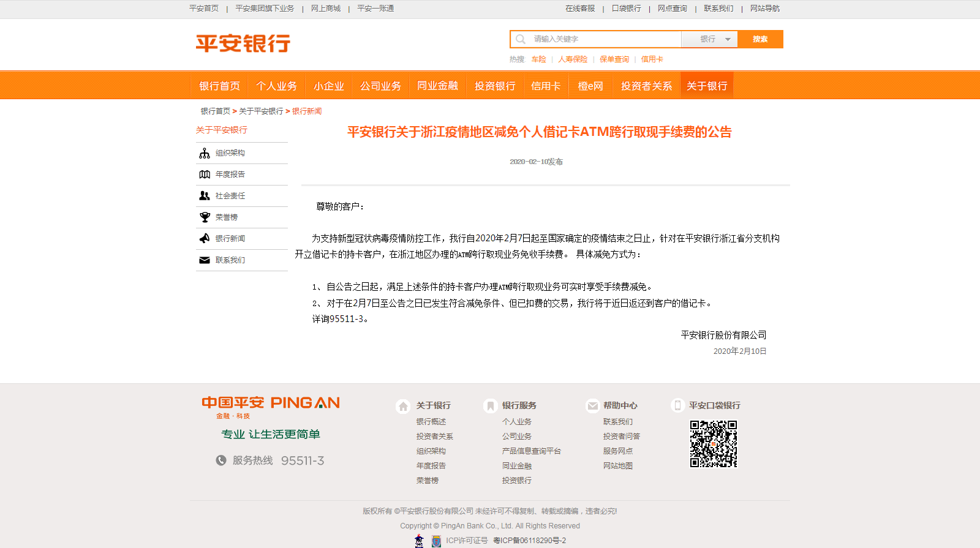Viewport: 980px width, 548px height.
Task: Click the 平安首页 top link
Action: tap(204, 9)
